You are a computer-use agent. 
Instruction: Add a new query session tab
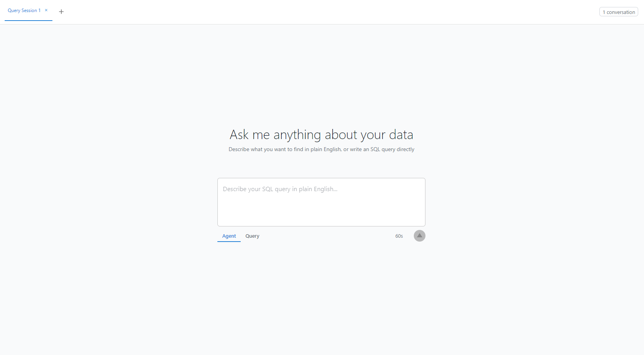pyautogui.click(x=61, y=12)
